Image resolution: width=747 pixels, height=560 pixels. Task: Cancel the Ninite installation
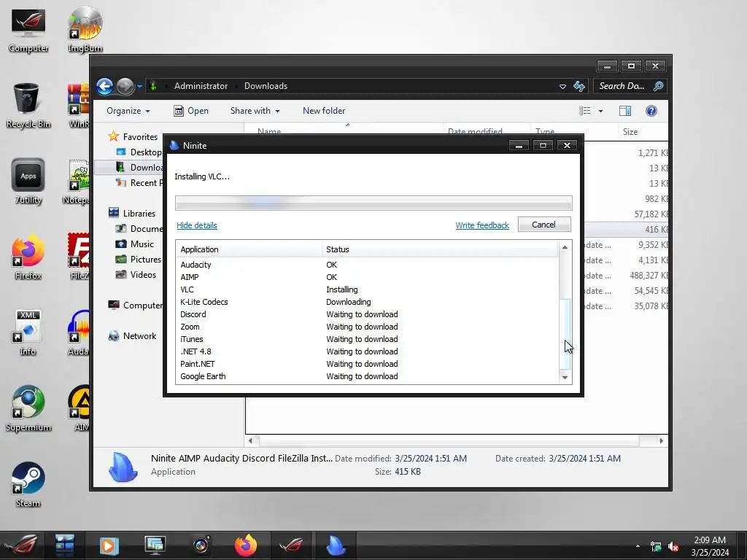click(x=544, y=225)
